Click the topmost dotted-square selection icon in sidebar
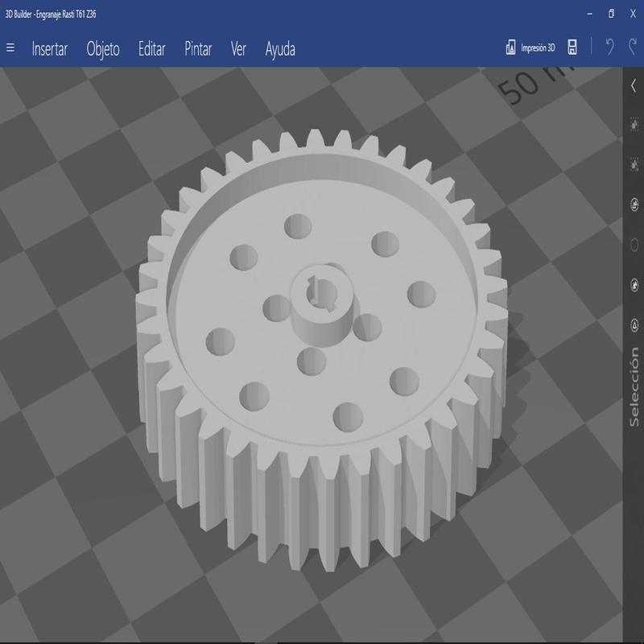 click(634, 125)
